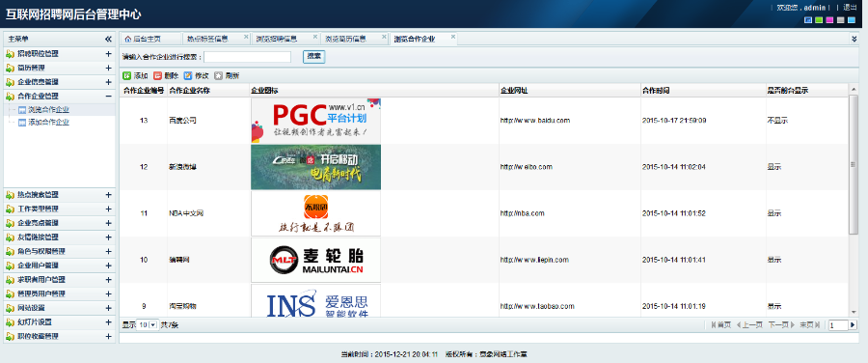
Task: Select the magenta theme swatch
Action: [x=829, y=20]
